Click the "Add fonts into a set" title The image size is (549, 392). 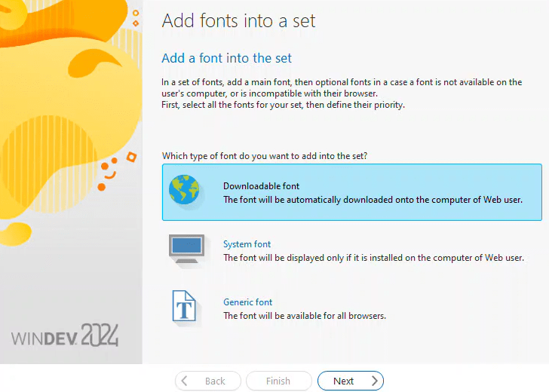click(238, 20)
